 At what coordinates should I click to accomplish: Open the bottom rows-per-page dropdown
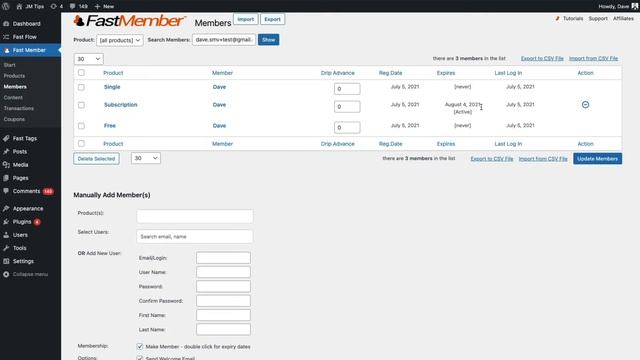coord(146,158)
